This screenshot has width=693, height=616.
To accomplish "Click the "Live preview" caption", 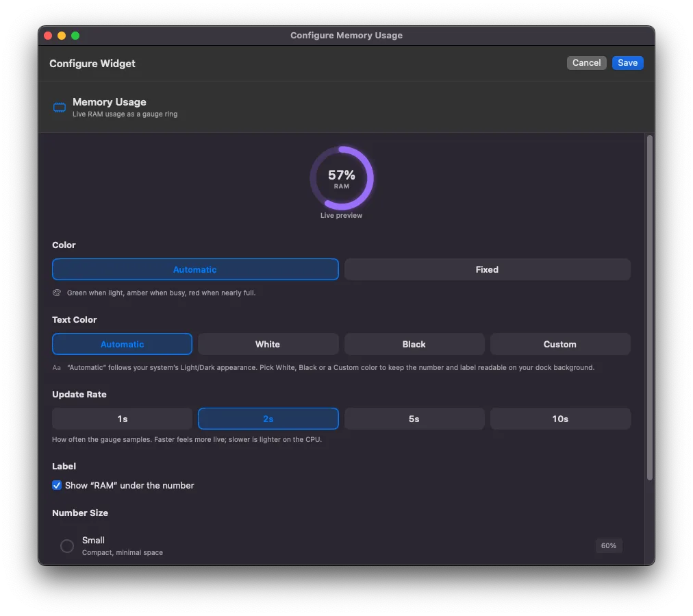I will pyautogui.click(x=341, y=215).
